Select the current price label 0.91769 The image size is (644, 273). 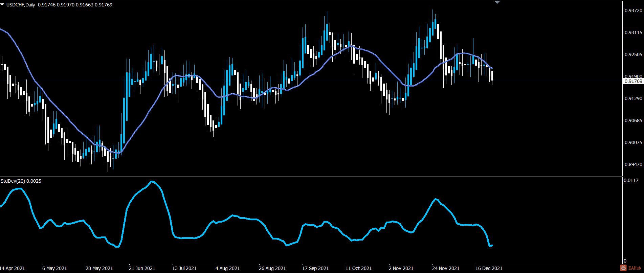(633, 81)
